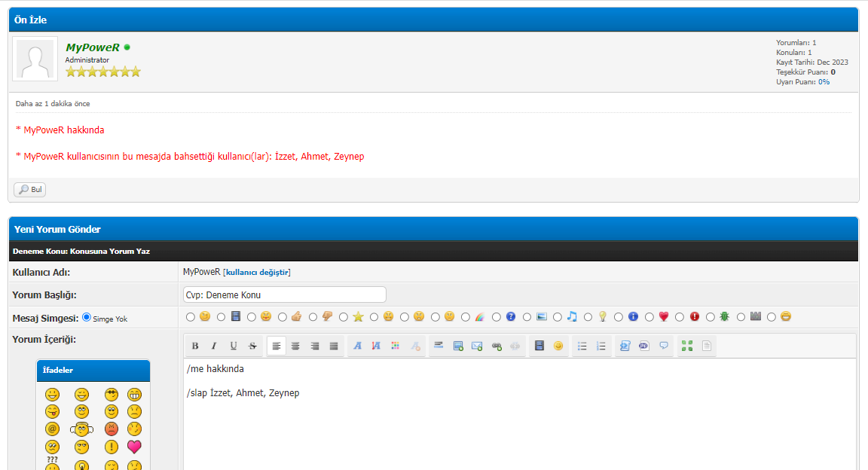
Task: Center-align the message text
Action: (x=295, y=346)
